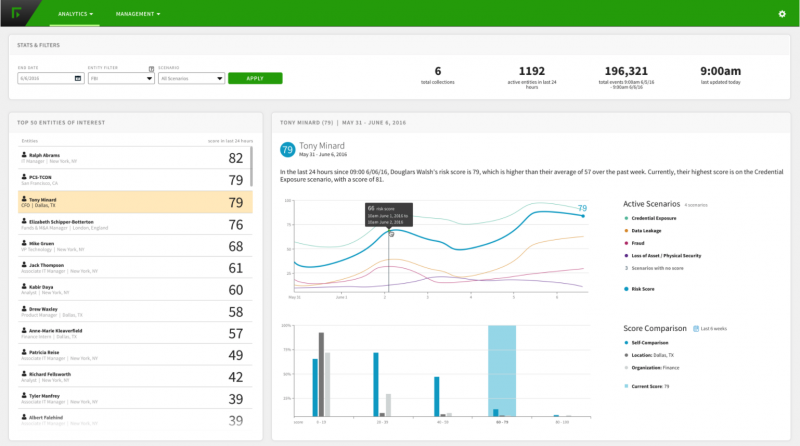Toggle the Data Leakage scenario line
Screen dimensions: 800x446
(x=643, y=231)
